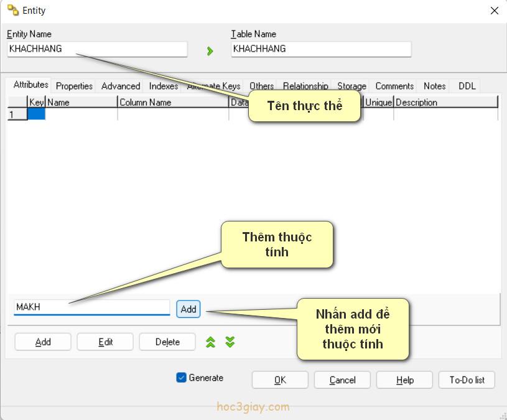This screenshot has width=507, height=420.
Task: Click the Entity icon in title bar
Action: click(x=12, y=10)
